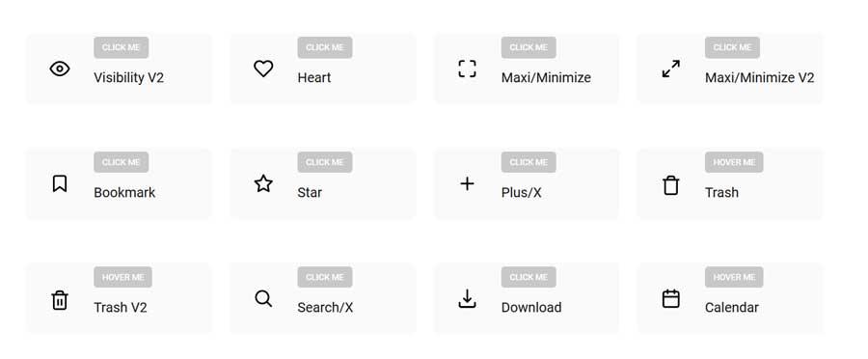868x359 pixels.
Task: Click the Calendar icon
Action: pyautogui.click(x=671, y=298)
